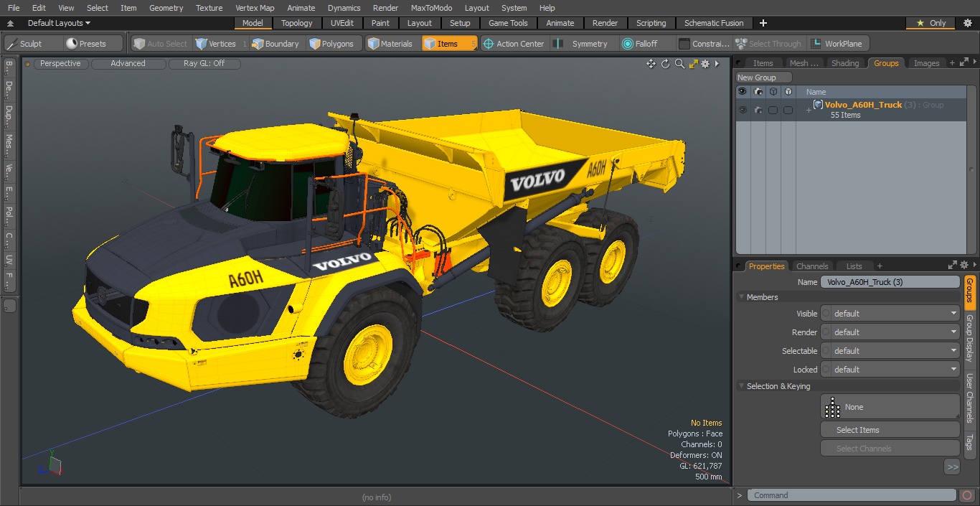Click the layout switcher icon beside Default Layouts
Screen dimensions: 980x506
pyautogui.click(x=10, y=23)
